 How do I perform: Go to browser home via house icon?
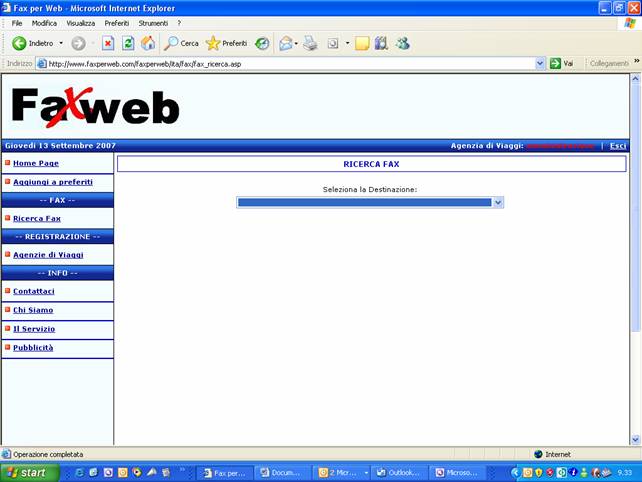pyautogui.click(x=148, y=43)
